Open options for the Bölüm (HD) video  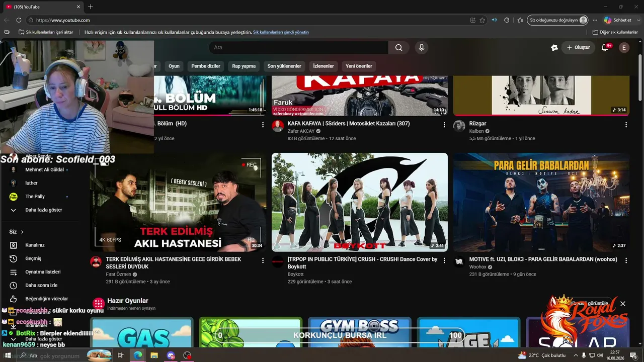pyautogui.click(x=263, y=125)
